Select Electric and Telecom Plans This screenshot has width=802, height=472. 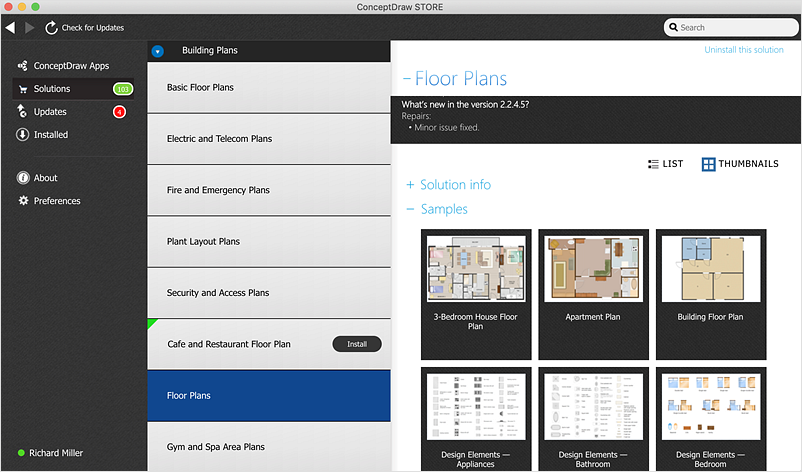pyautogui.click(x=269, y=139)
